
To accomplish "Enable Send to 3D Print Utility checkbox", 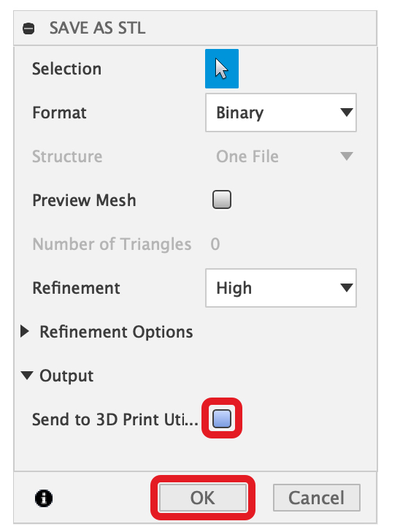I will click(222, 418).
